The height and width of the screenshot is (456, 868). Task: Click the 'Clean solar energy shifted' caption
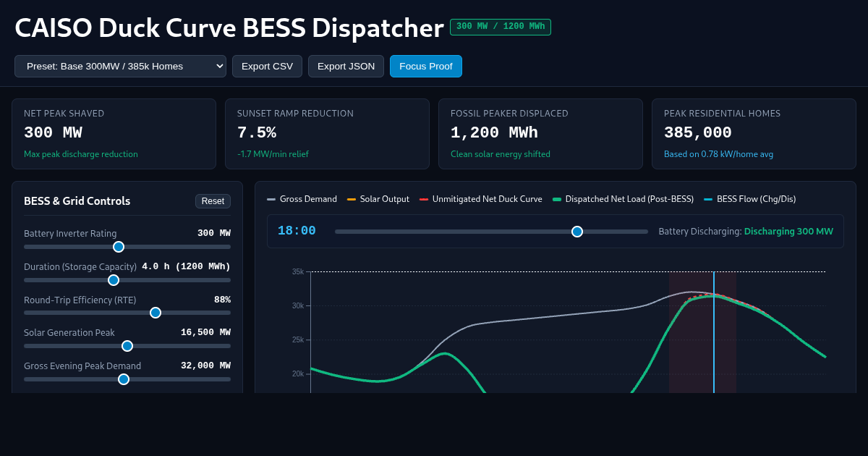(x=501, y=154)
